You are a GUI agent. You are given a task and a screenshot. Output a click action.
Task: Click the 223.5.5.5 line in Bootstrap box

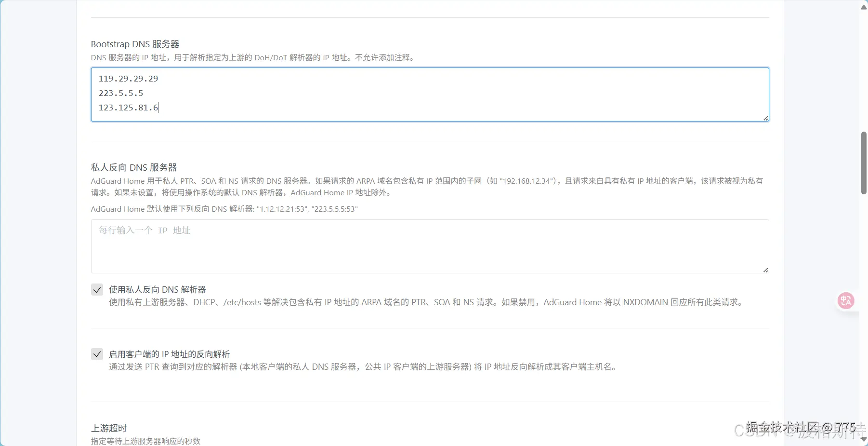(121, 93)
